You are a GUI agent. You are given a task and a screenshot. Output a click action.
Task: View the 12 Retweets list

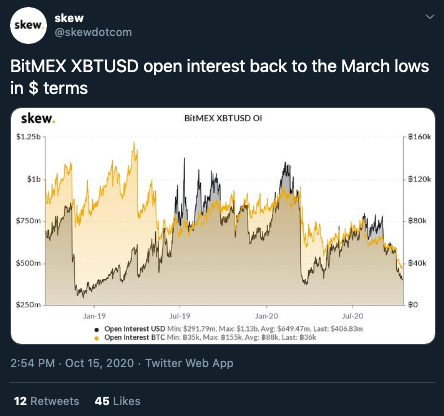coord(47,401)
